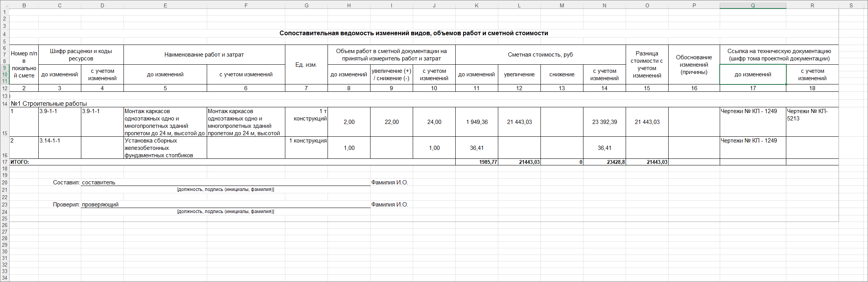Click '21 443,03' in the Разница column, row 15
The image size is (868, 282).
click(647, 122)
